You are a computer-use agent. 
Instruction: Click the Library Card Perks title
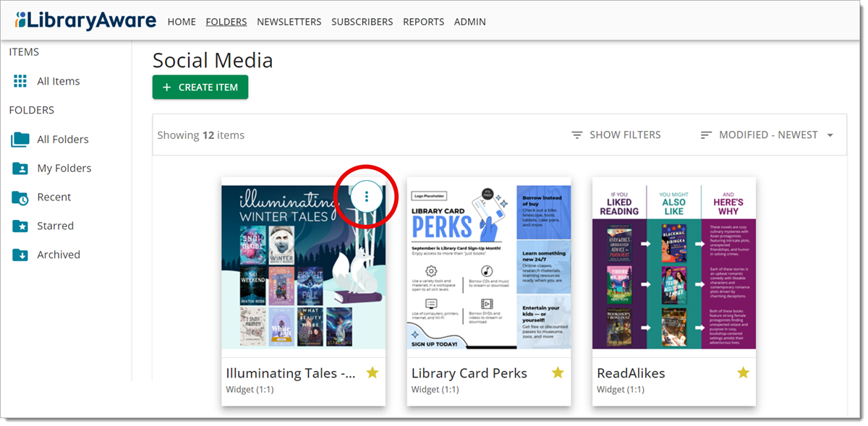coord(469,373)
